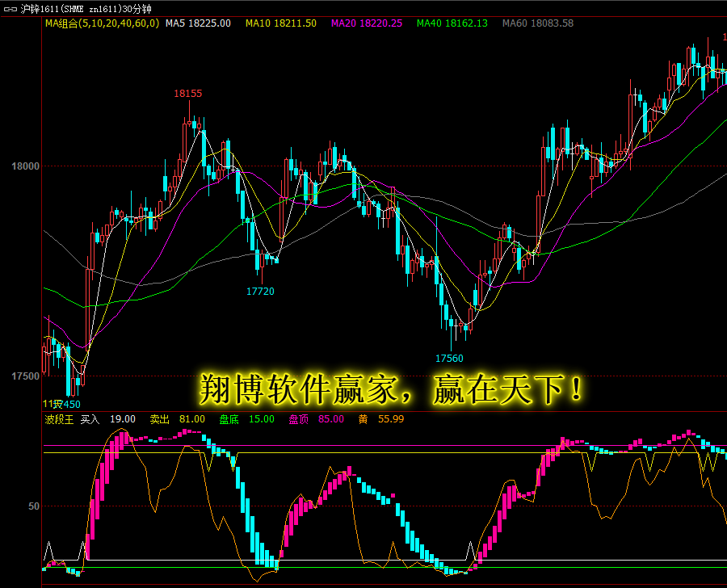Click the 50 level axis label in 波段王 pane
This screenshot has width=727, height=588.
click(34, 506)
